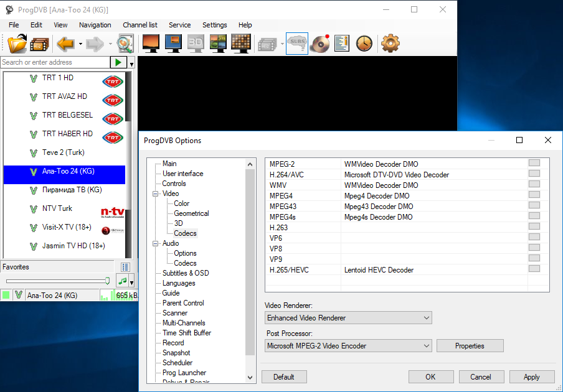563x392 pixels.
Task: Click the Favorites list view icon
Action: (x=125, y=267)
